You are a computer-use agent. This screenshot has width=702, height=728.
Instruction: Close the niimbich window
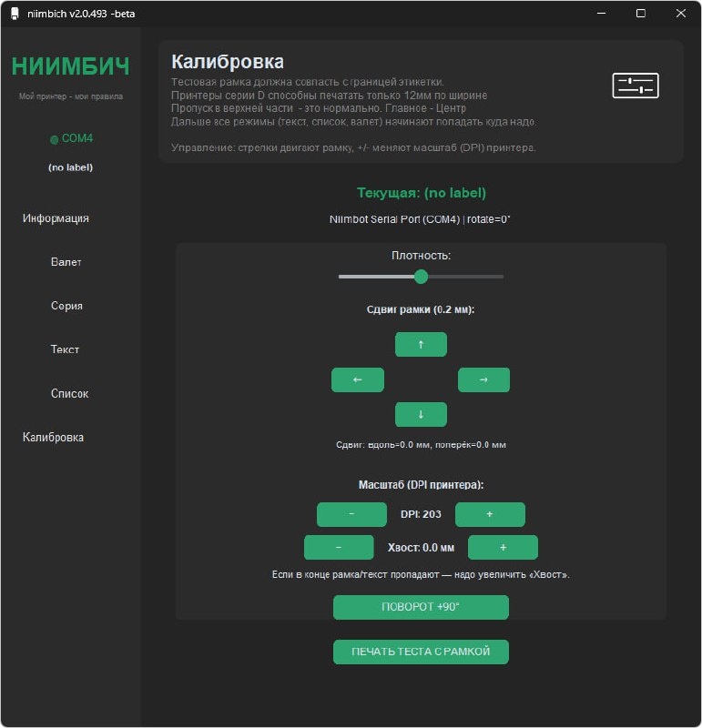point(681,13)
